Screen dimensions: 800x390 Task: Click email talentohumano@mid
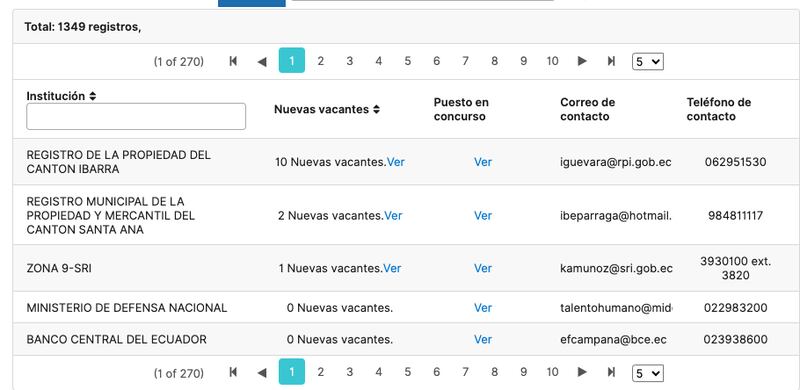pyautogui.click(x=616, y=308)
